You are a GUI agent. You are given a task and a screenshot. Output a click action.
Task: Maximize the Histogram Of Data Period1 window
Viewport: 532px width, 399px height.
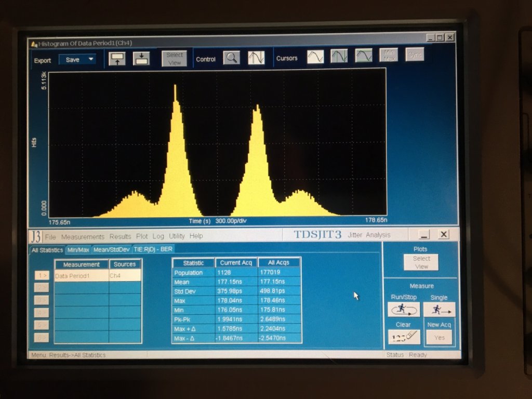(x=440, y=37)
